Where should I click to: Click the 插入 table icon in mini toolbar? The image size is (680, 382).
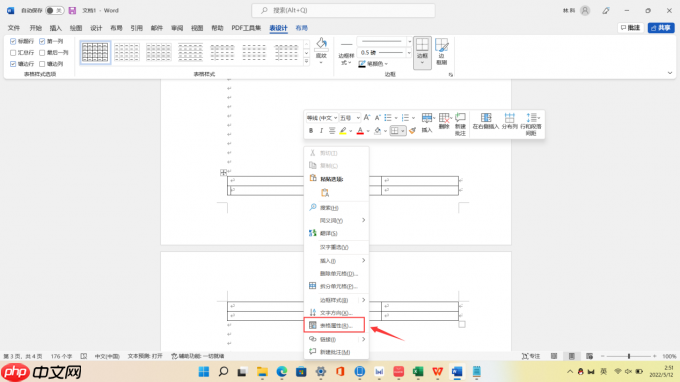click(x=427, y=122)
